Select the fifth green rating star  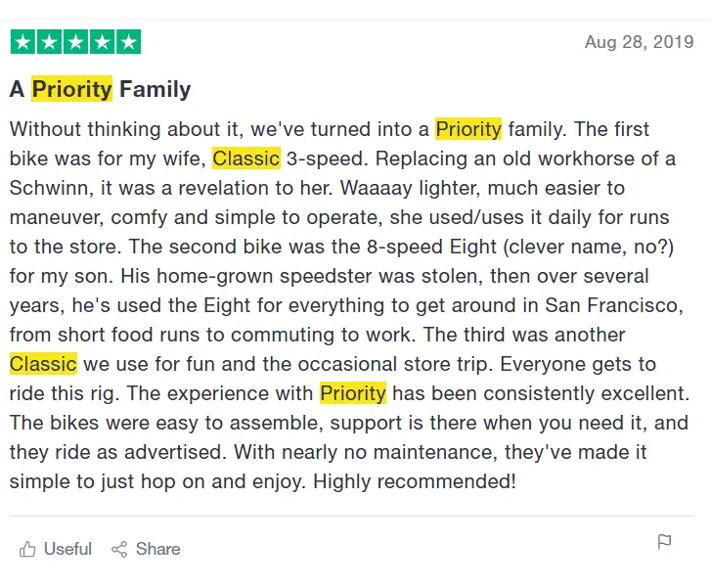129,42
